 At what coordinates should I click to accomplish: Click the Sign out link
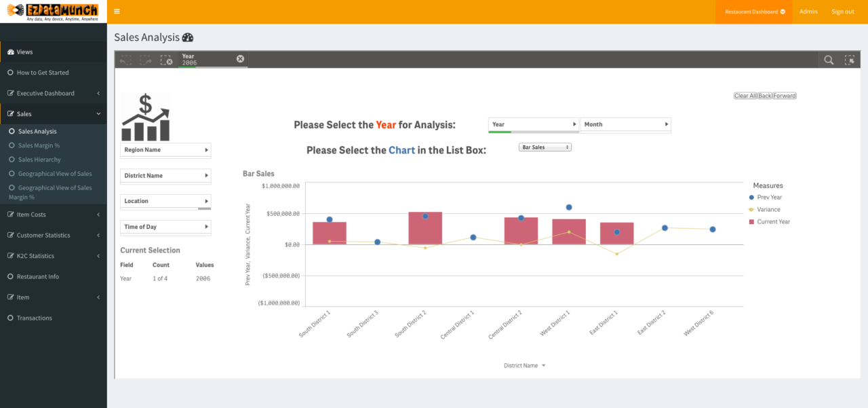842,11
